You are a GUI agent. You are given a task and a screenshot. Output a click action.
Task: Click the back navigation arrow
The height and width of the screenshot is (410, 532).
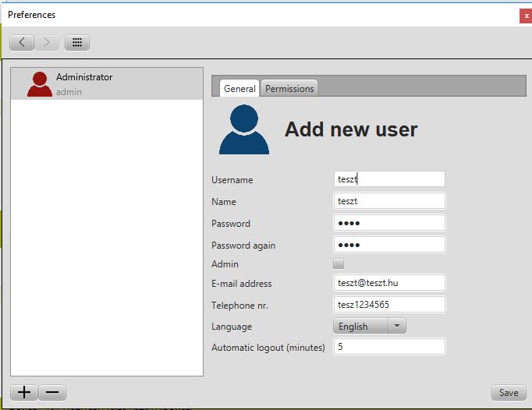pos(22,43)
